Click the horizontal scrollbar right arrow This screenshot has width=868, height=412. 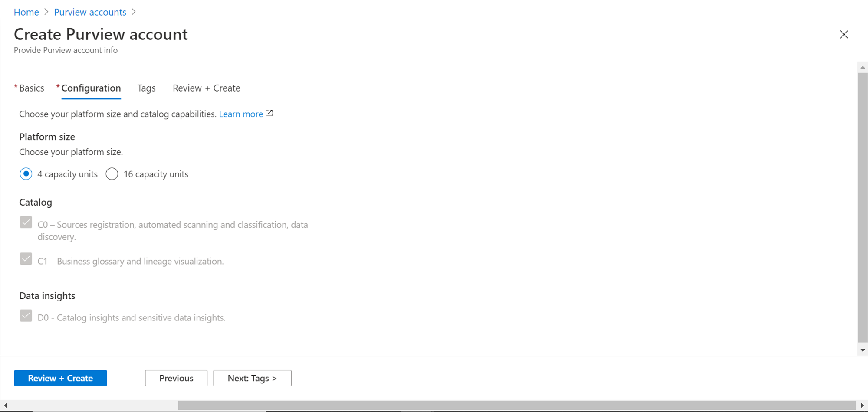coord(862,405)
